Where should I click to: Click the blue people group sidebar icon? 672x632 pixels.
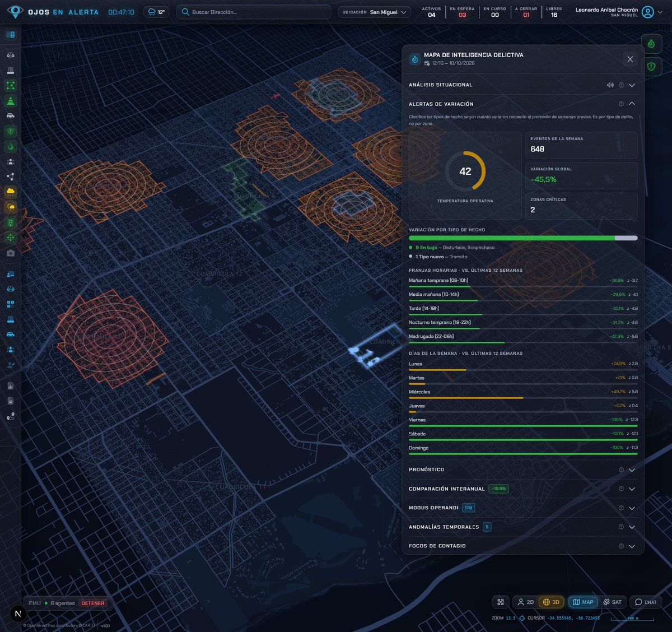[x=11, y=350]
